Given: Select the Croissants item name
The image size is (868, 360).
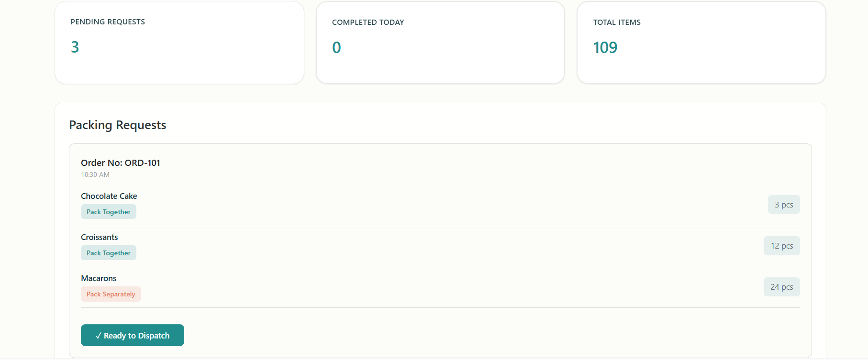Looking at the screenshot, I should tap(100, 237).
